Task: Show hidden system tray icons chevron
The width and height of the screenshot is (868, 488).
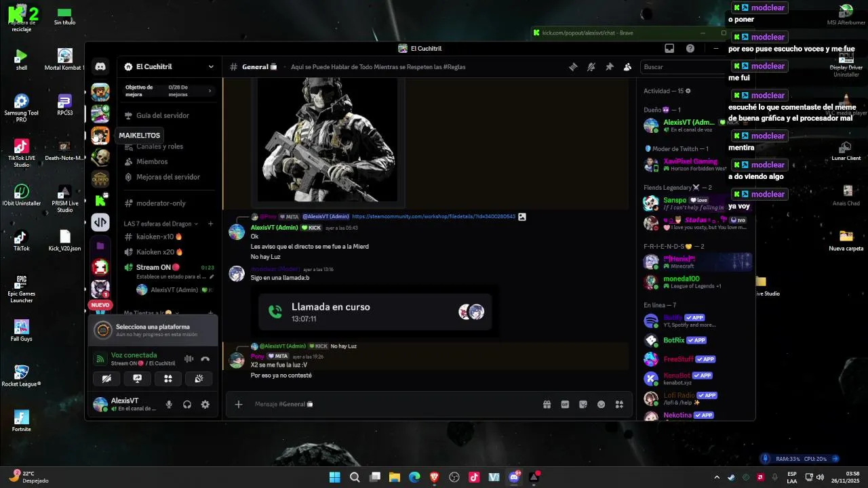Action: click(717, 477)
